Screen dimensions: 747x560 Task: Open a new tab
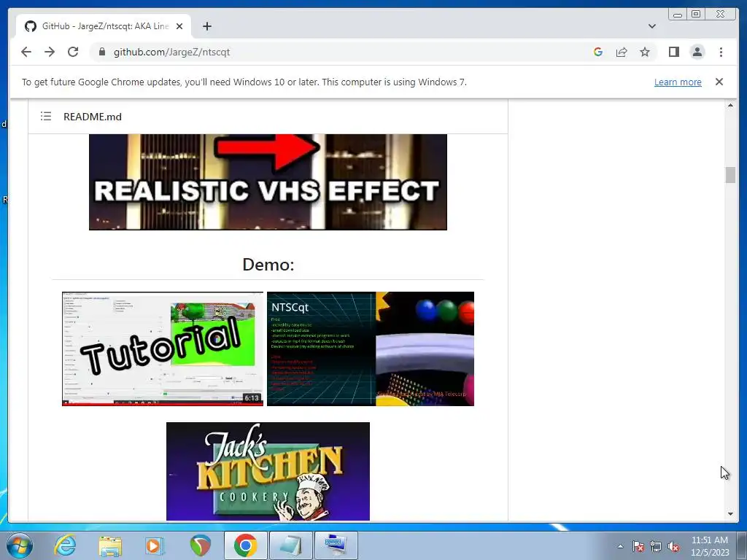[x=206, y=26]
